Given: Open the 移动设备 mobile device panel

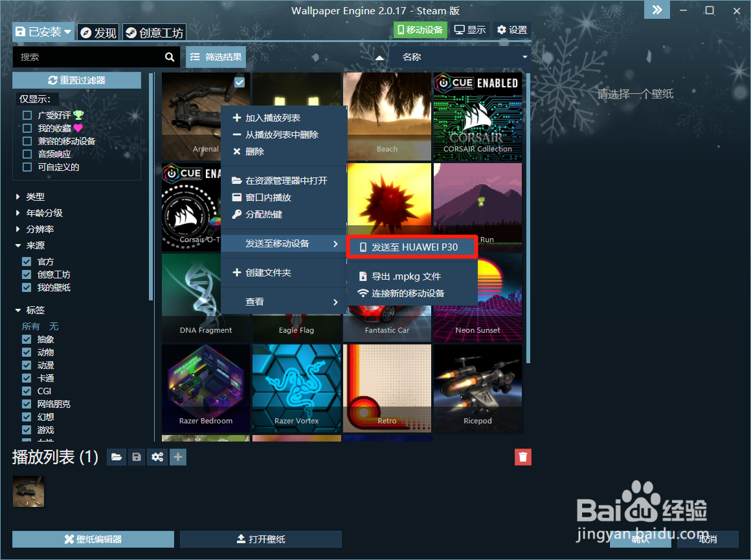Looking at the screenshot, I should click(420, 30).
